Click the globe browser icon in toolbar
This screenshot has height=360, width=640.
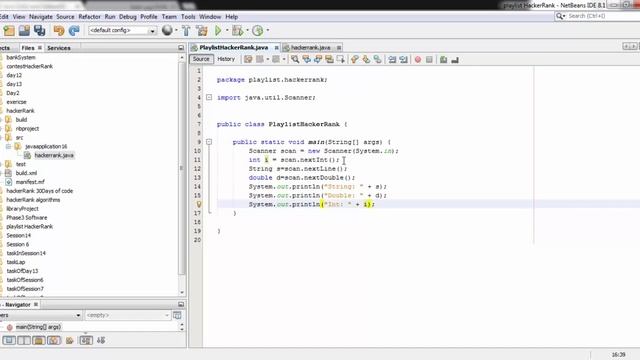167,30
